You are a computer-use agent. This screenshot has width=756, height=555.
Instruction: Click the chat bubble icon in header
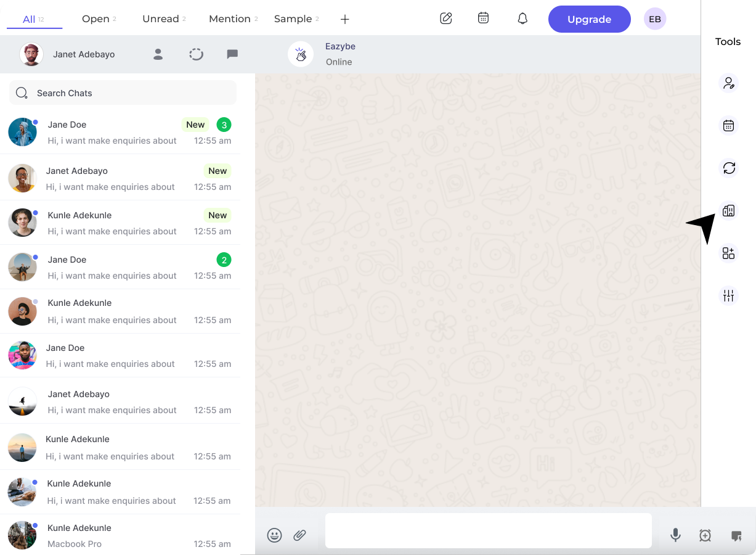pyautogui.click(x=232, y=54)
